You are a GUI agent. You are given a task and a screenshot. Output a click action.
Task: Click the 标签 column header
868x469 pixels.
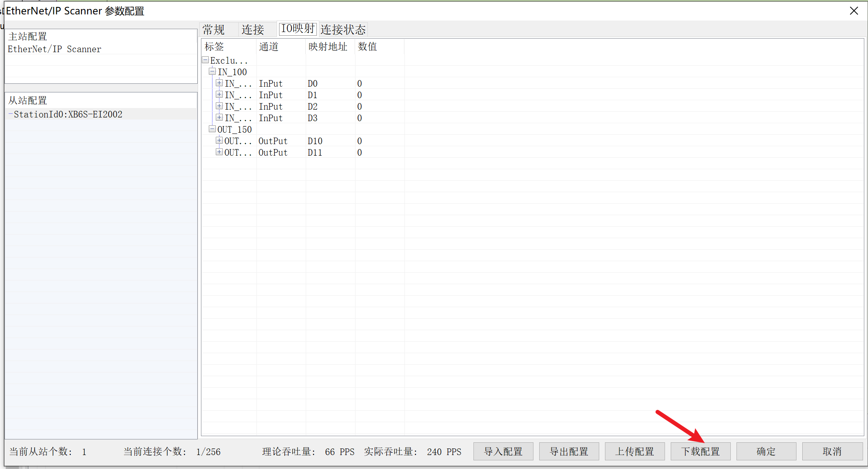[x=229, y=46]
